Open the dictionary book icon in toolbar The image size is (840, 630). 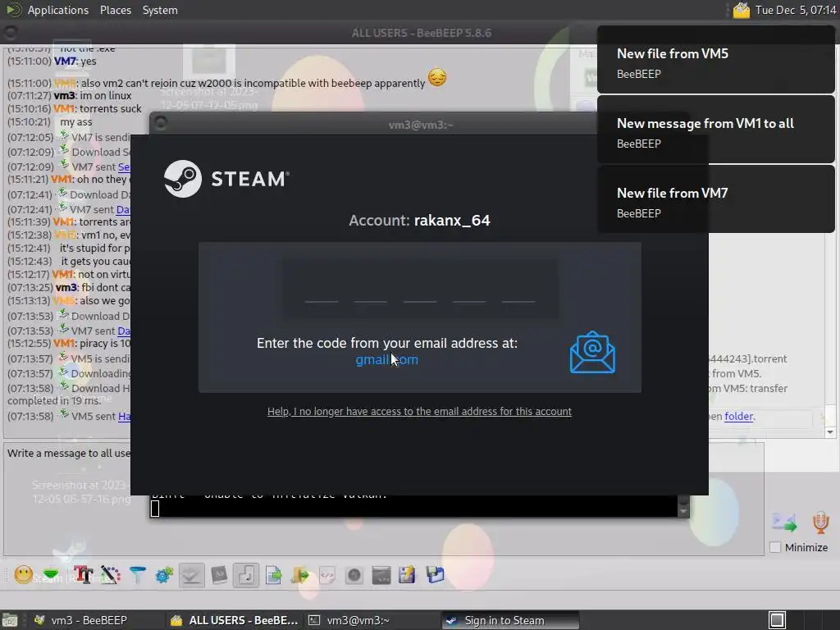tap(219, 575)
